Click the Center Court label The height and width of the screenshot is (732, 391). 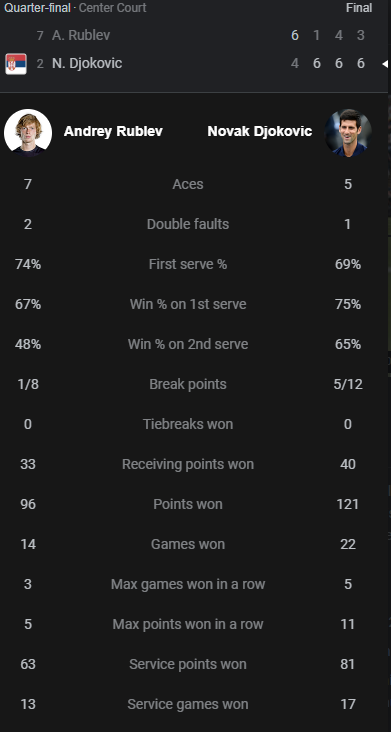pos(112,8)
